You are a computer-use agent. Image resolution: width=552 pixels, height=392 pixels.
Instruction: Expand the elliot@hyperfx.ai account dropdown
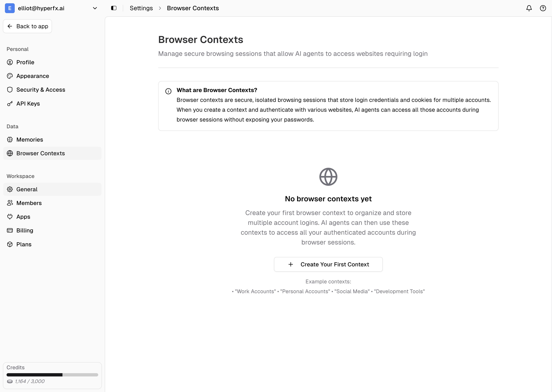(95, 8)
